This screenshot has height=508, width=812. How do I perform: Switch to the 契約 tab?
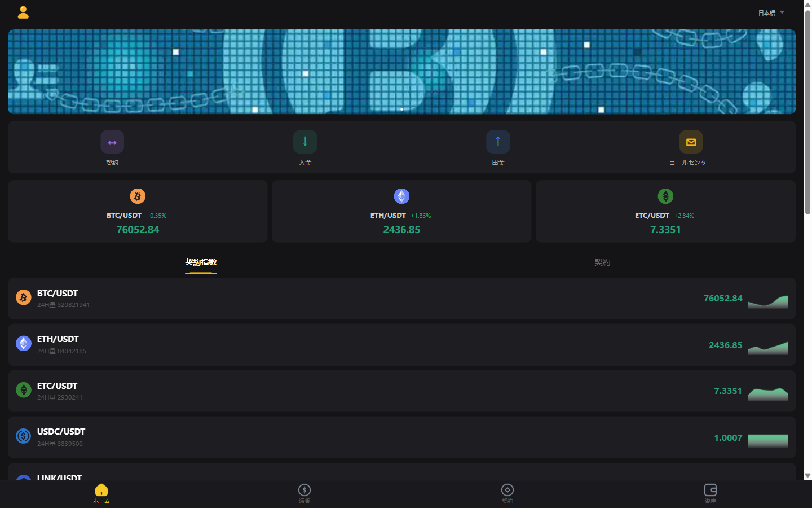602,262
